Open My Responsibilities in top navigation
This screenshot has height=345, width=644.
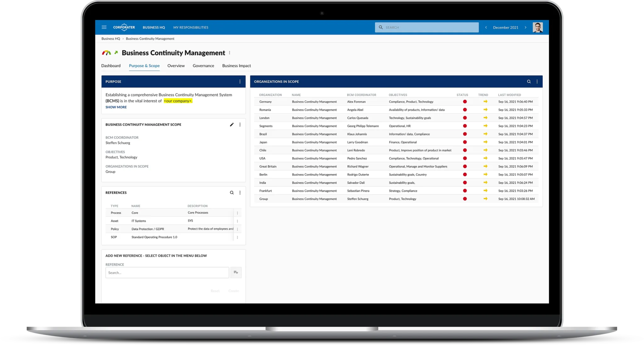pyautogui.click(x=191, y=27)
